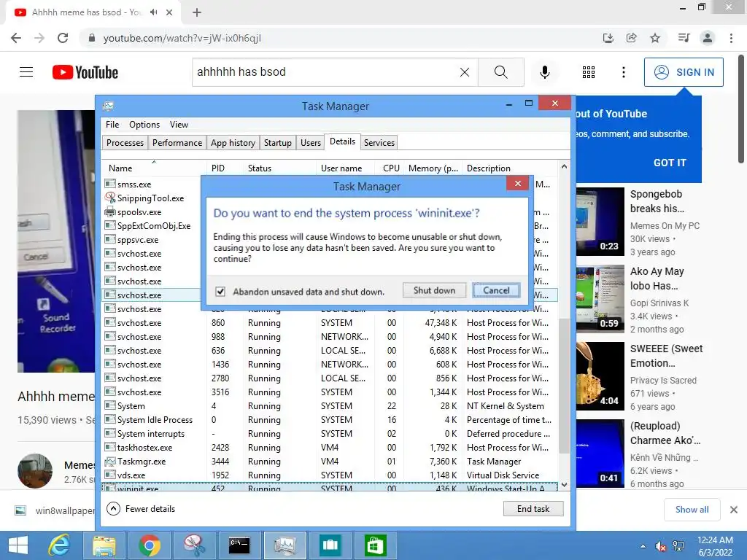Show hidden tray icons arrow

[643, 546]
